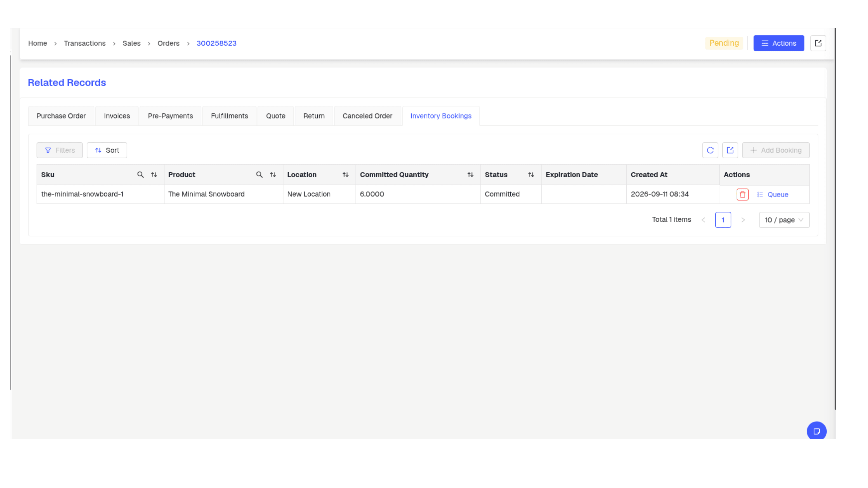Open Orders in the breadcrumb
The height and width of the screenshot is (488, 868).
point(168,43)
